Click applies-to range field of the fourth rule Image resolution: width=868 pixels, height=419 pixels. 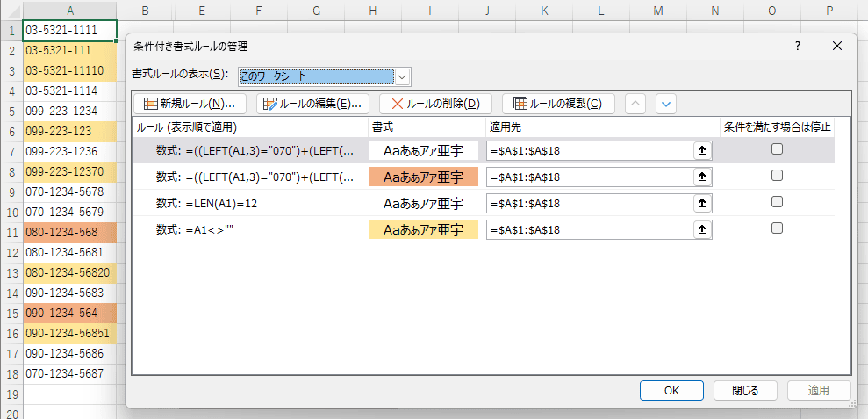point(590,229)
